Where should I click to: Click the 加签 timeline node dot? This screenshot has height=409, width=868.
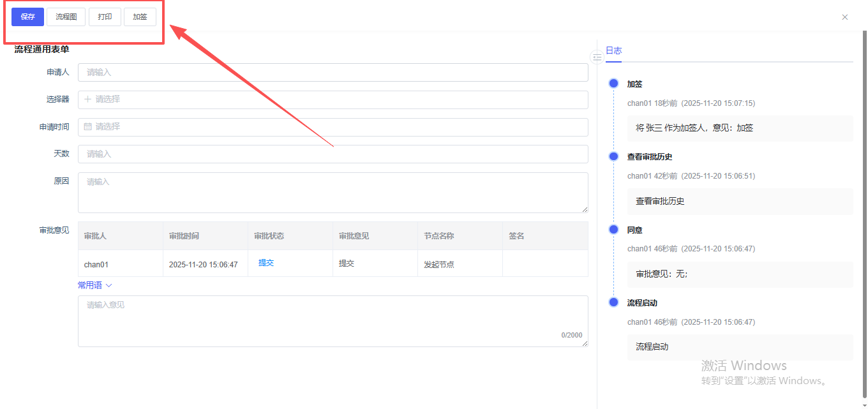(x=614, y=84)
